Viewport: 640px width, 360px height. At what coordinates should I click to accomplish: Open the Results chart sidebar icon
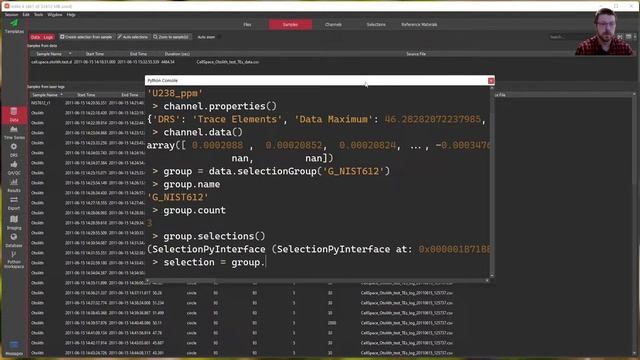coord(14,185)
